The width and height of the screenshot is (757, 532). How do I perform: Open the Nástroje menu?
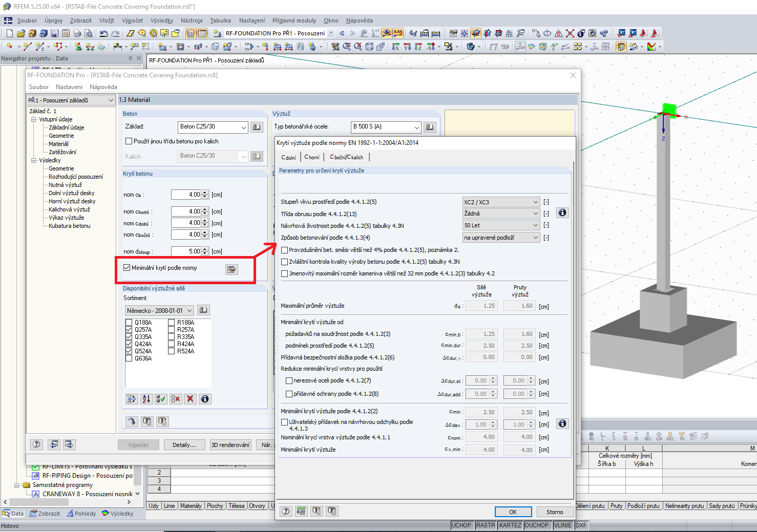[192, 20]
